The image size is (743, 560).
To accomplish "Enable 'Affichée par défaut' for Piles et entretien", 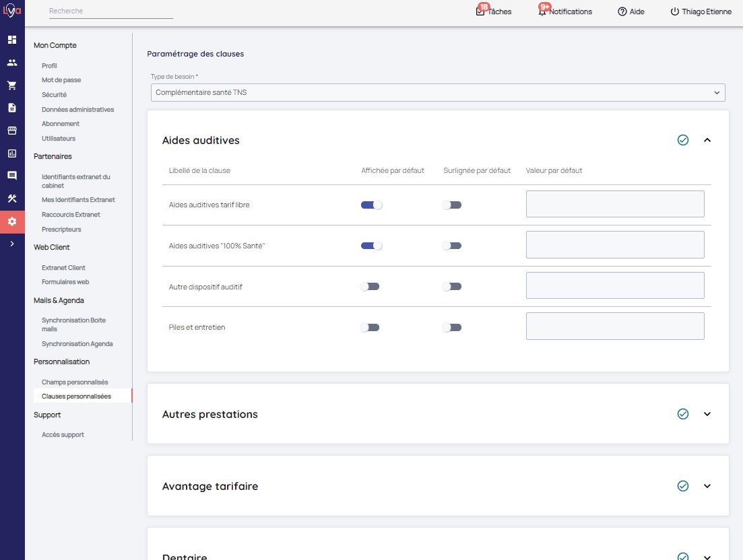I will pos(370,328).
